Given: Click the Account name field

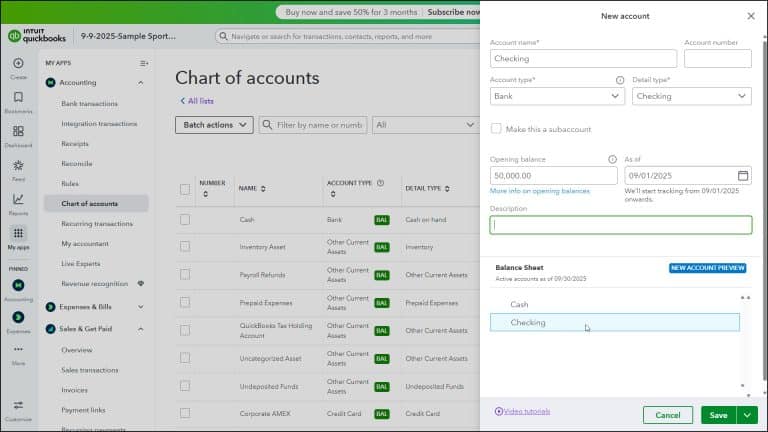Looking at the screenshot, I should click(x=583, y=58).
